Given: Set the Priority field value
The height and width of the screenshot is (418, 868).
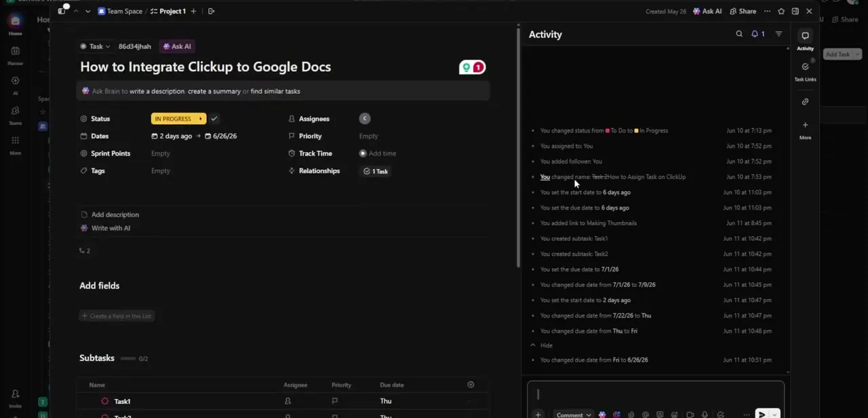Looking at the screenshot, I should coord(368,136).
